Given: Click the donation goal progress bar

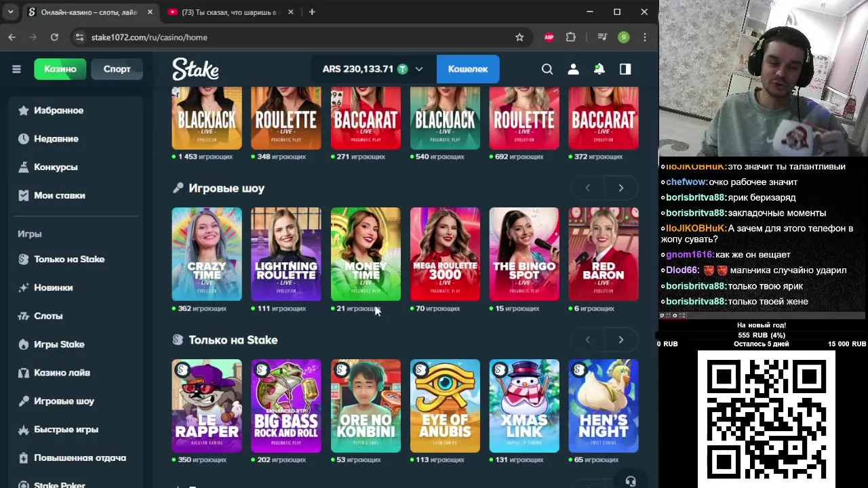Looking at the screenshot, I should click(762, 335).
